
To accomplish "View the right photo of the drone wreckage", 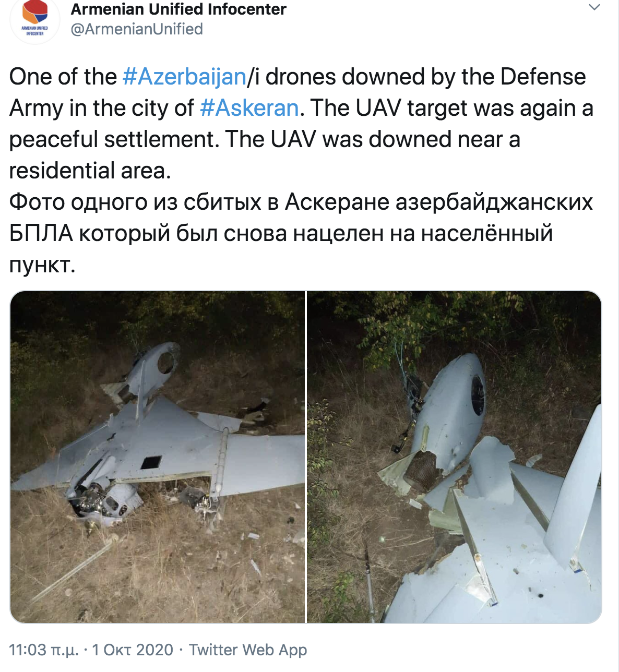I will click(454, 457).
